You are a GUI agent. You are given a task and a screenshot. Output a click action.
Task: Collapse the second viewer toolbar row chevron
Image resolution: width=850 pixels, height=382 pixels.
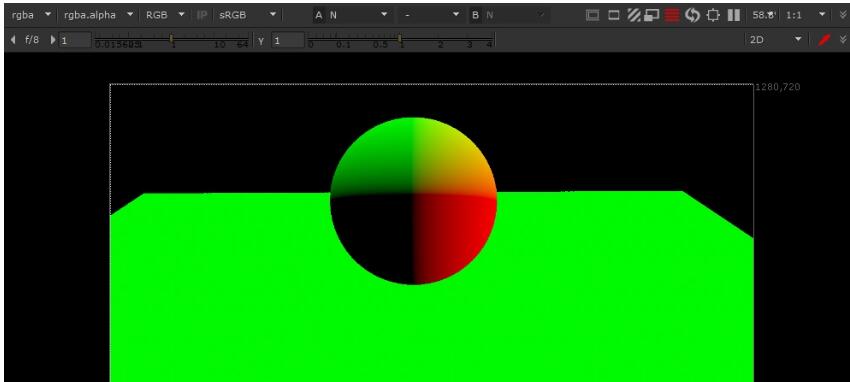(x=842, y=40)
